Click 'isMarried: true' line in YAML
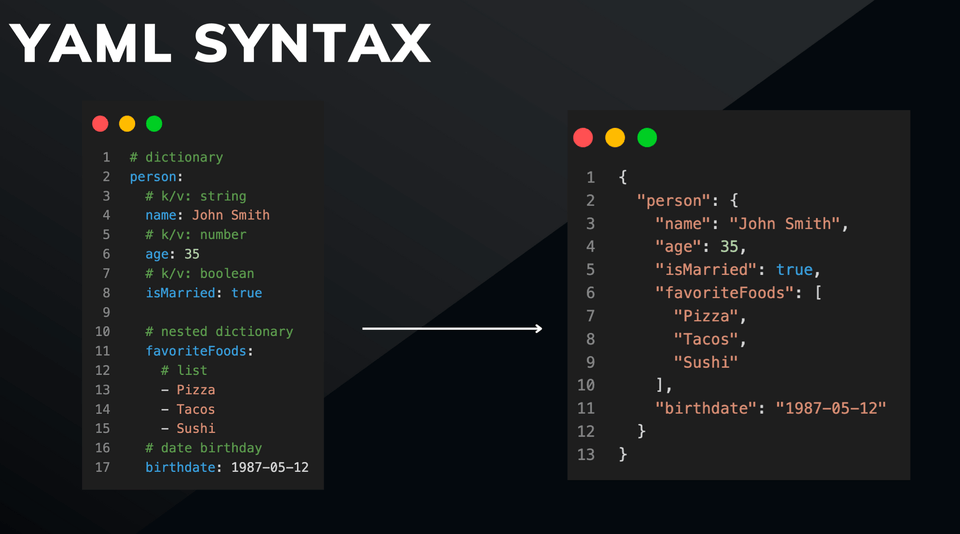The image size is (960, 534). (204, 293)
